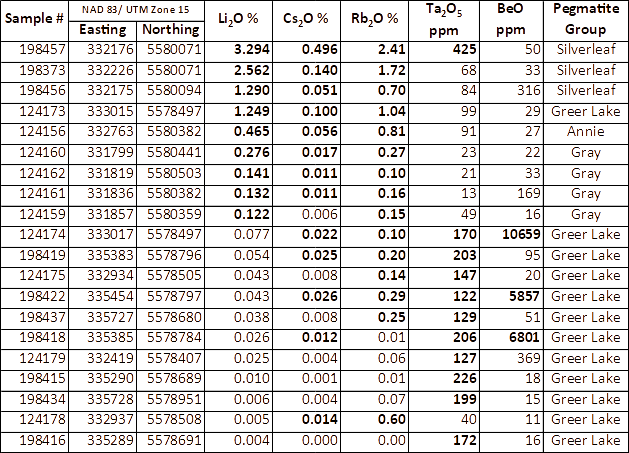Screen dimensions: 629x453
Task: Click the Li2O value 1.290
Action: (252, 90)
